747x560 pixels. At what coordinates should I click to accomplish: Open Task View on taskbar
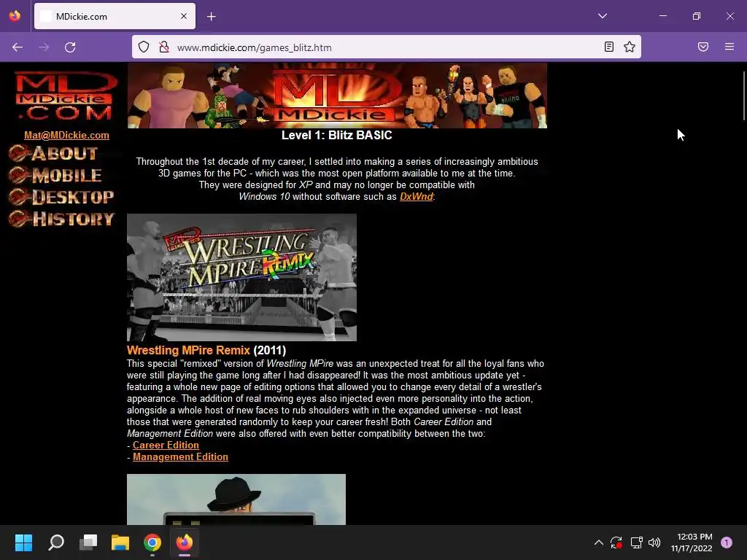point(88,542)
